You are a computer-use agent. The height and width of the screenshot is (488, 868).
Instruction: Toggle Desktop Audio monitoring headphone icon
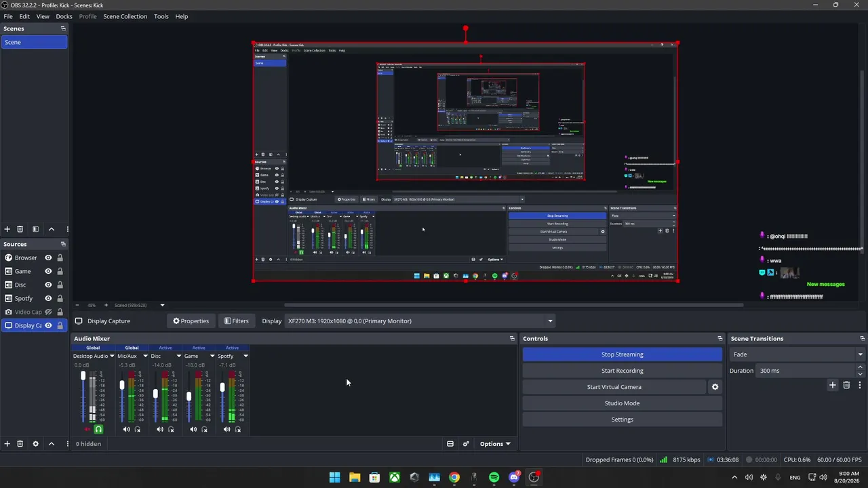tap(98, 429)
